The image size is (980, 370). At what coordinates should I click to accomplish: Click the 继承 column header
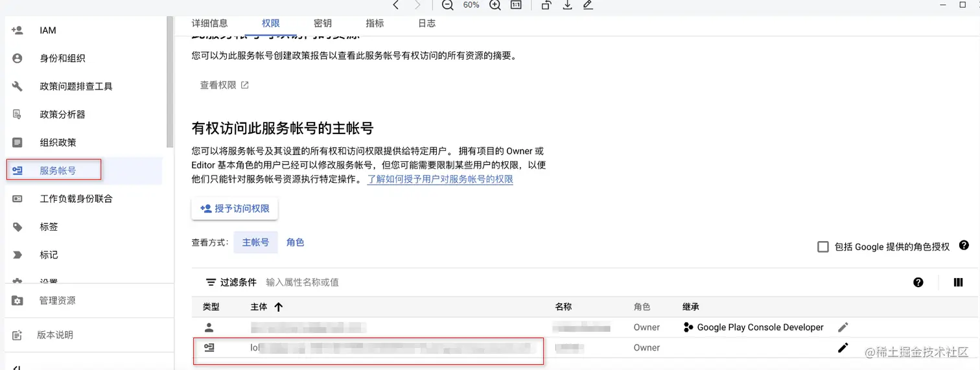click(x=691, y=307)
